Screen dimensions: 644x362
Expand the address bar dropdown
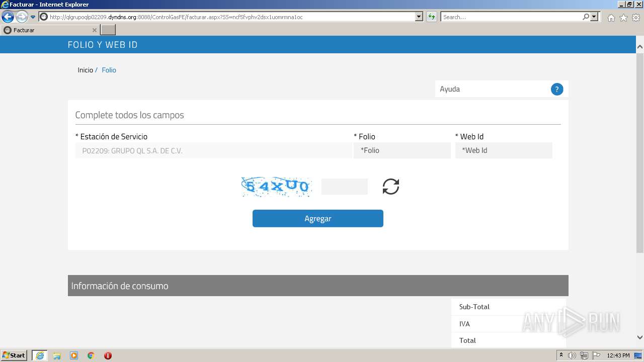click(419, 17)
